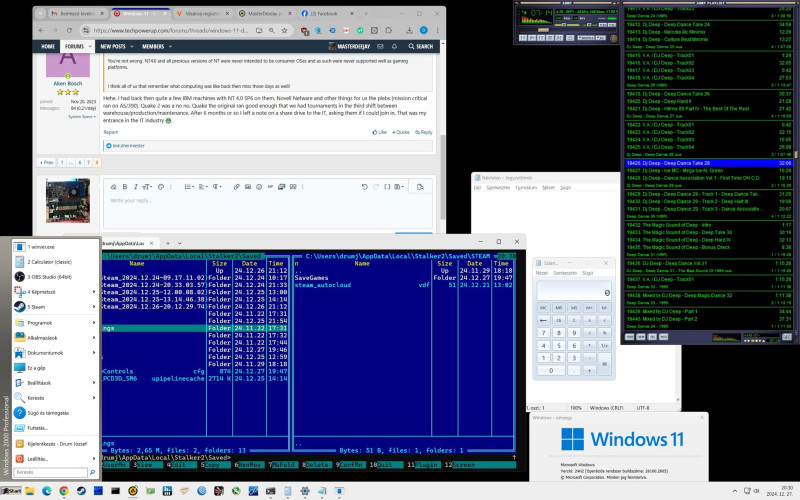Expand the MEMBERS dropdown arrow
800x500 pixels.
tap(170, 46)
